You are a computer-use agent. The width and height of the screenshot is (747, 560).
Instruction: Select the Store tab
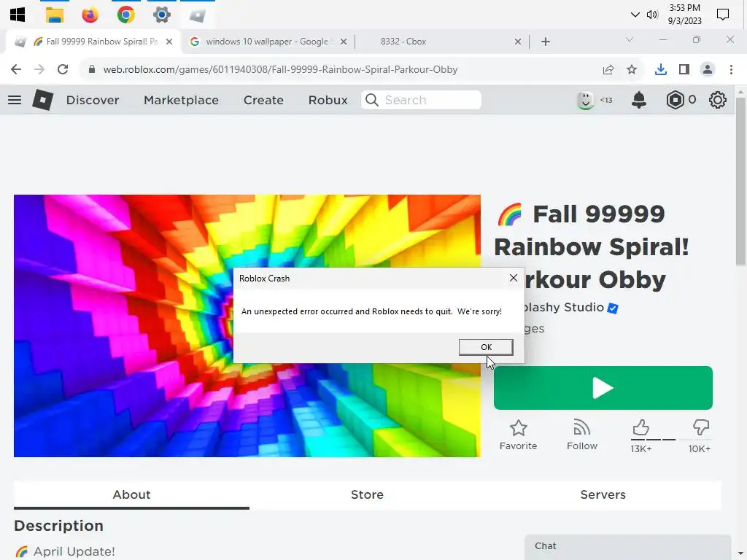(367, 495)
